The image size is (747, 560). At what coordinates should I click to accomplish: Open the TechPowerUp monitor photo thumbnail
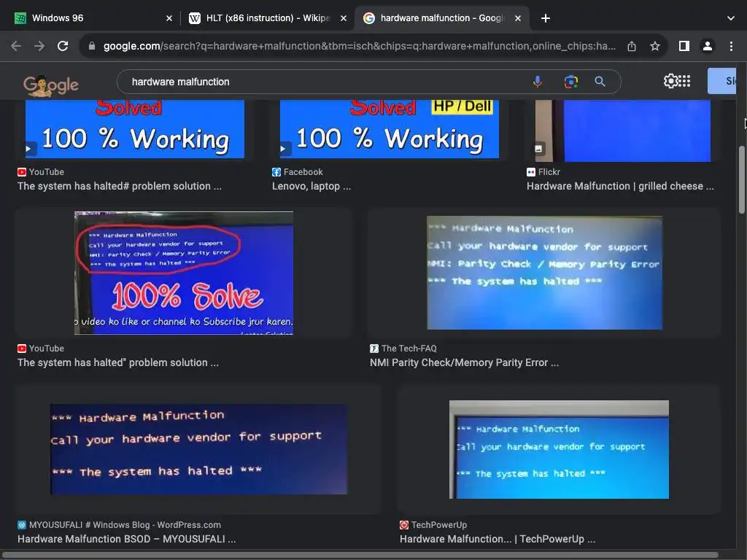point(559,449)
